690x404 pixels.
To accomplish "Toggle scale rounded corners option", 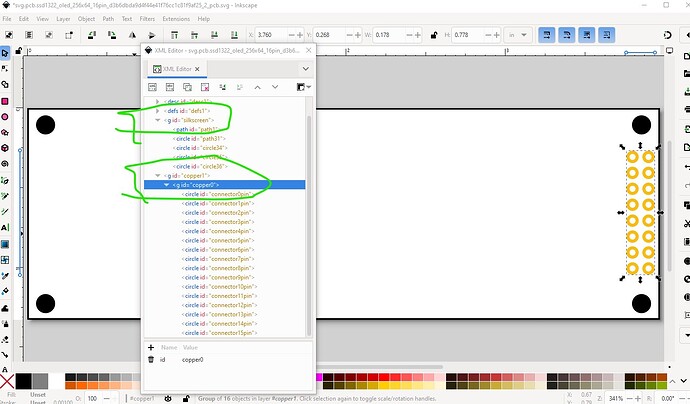I will [x=567, y=35].
